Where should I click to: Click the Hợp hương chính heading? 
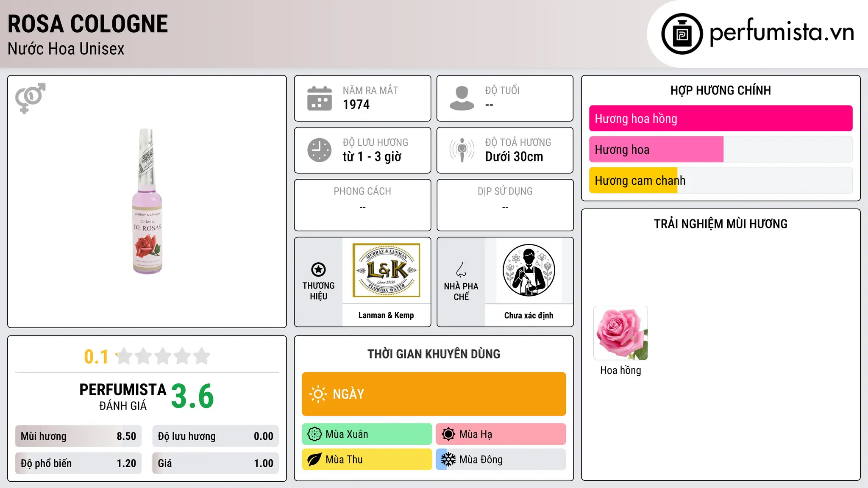click(x=721, y=90)
